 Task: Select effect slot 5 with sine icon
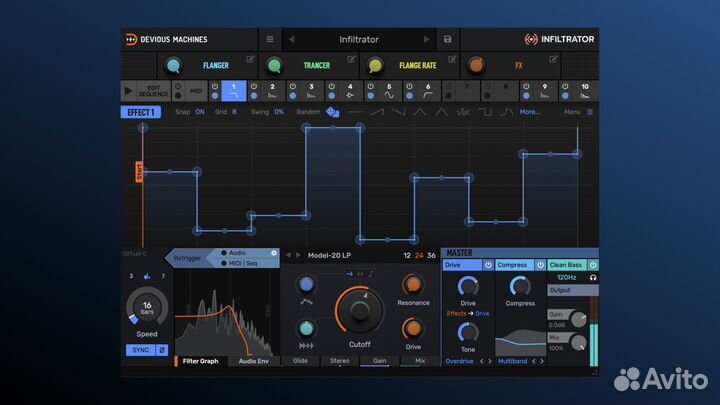(x=389, y=91)
